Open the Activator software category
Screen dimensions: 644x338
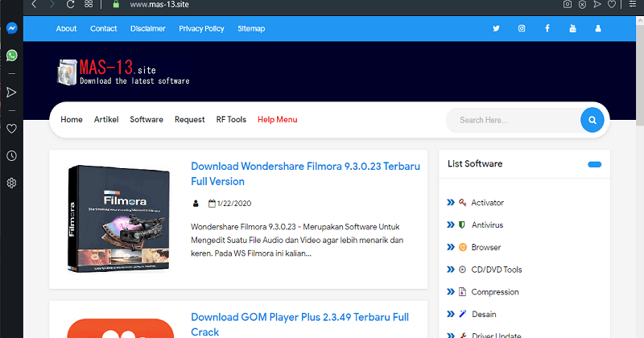487,203
